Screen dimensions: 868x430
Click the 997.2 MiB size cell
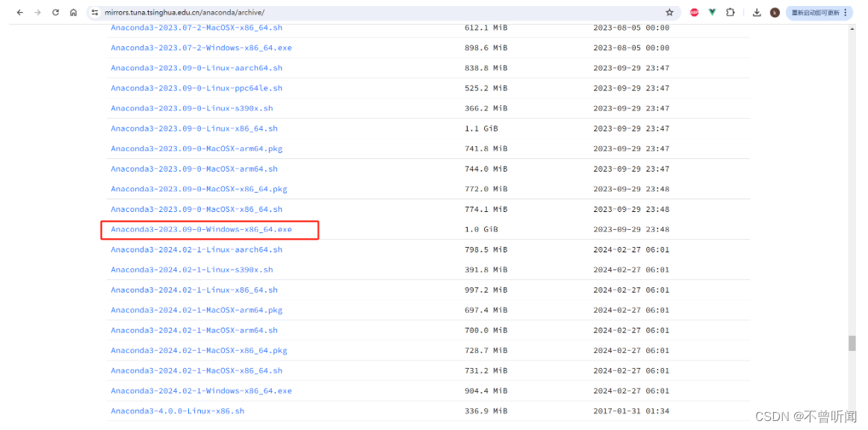coord(486,290)
